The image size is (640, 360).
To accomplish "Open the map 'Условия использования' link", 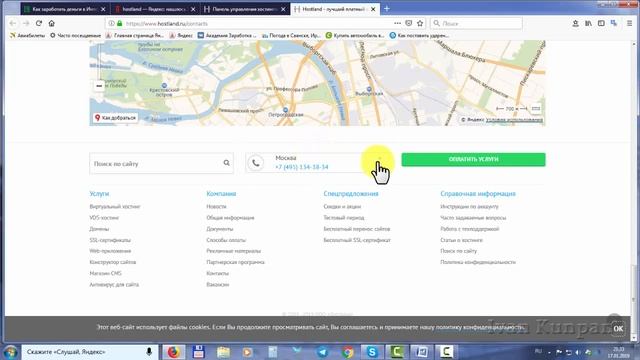I will (514, 120).
